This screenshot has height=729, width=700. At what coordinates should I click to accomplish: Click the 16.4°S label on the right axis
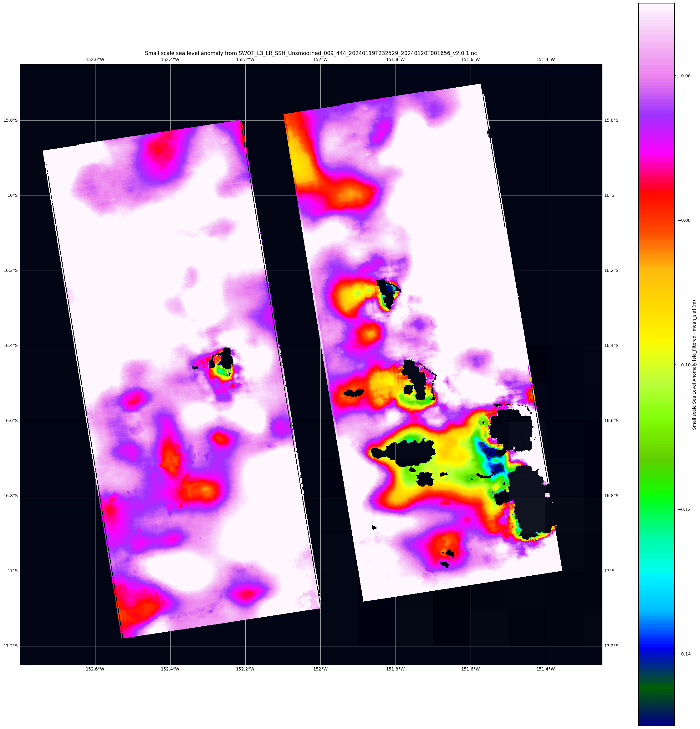click(x=611, y=345)
